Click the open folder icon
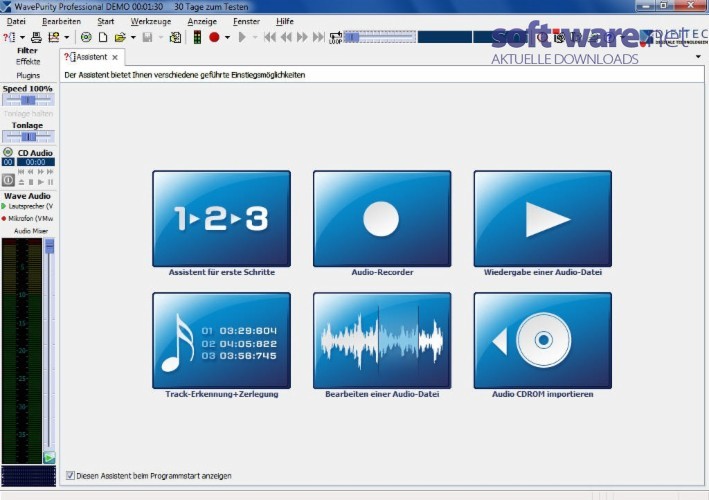This screenshot has width=709, height=500. [x=120, y=38]
